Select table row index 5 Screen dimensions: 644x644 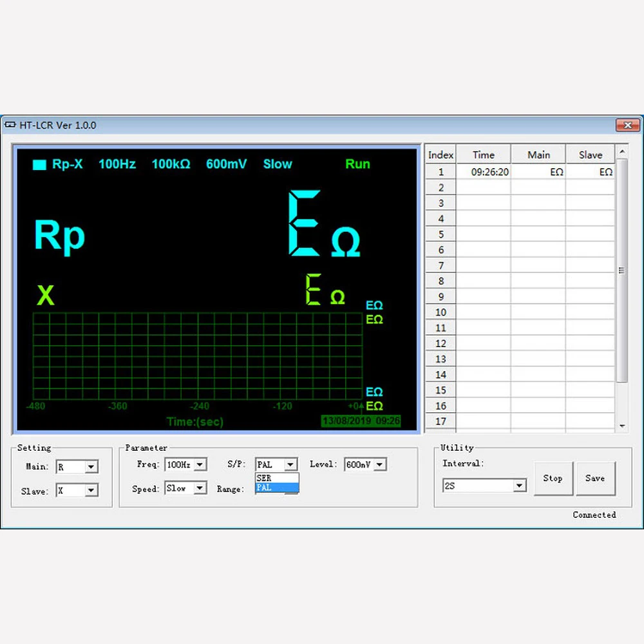[x=440, y=234]
